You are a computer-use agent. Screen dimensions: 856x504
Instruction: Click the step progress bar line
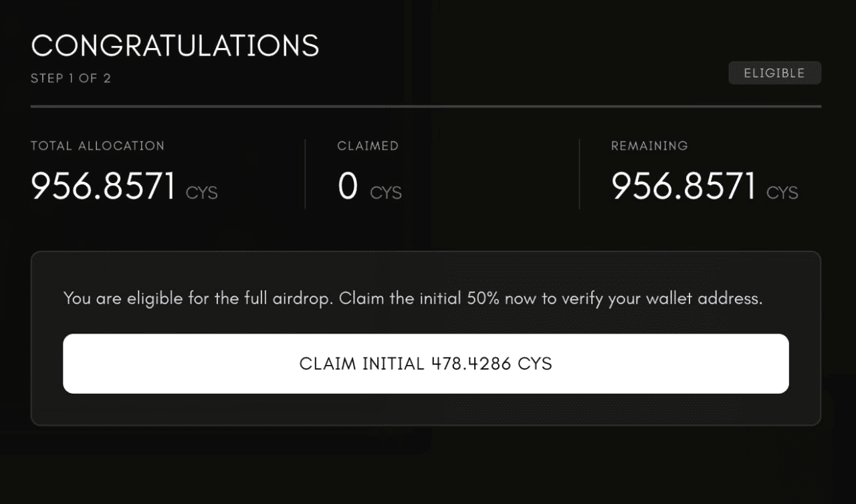(425, 106)
